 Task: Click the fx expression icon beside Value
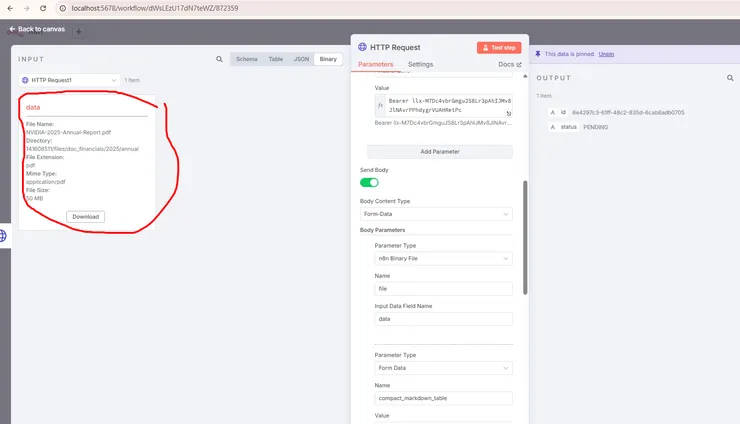[x=380, y=105]
